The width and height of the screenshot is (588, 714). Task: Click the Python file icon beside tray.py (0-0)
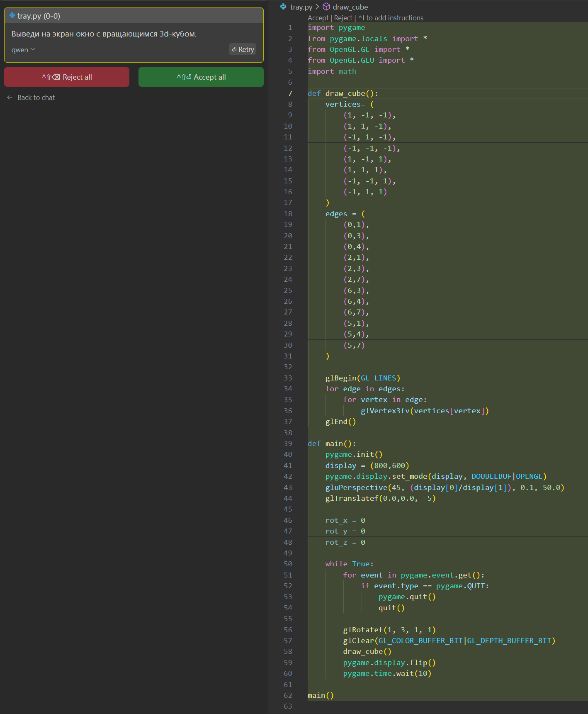point(12,16)
